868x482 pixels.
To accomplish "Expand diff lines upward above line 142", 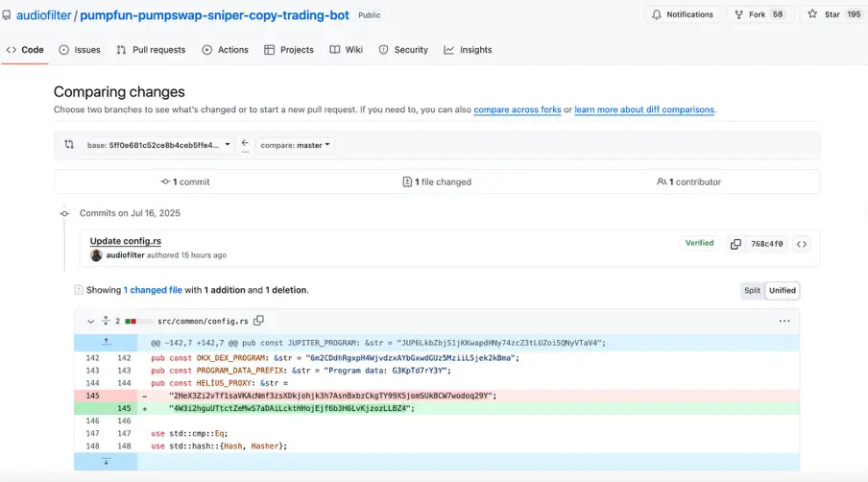I will coord(106,343).
